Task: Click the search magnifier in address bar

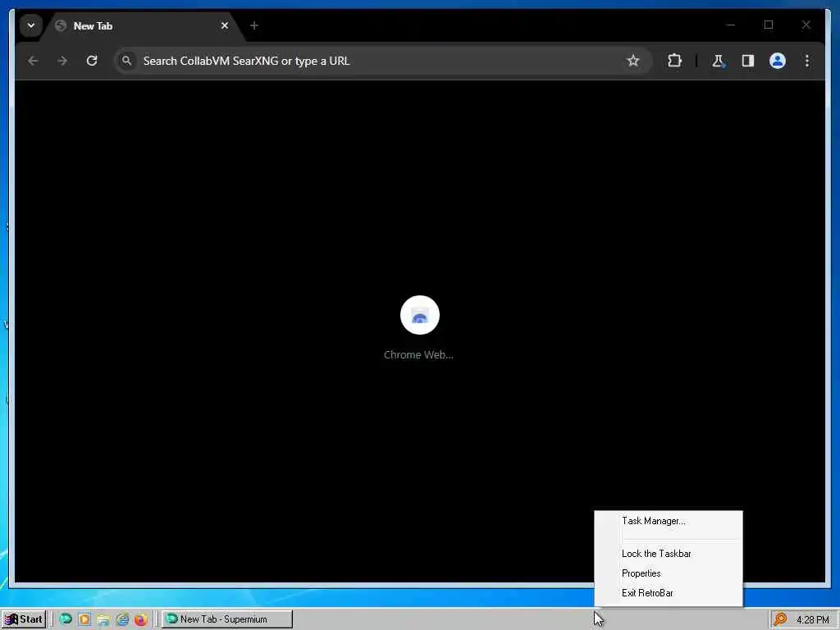Action: 127,61
